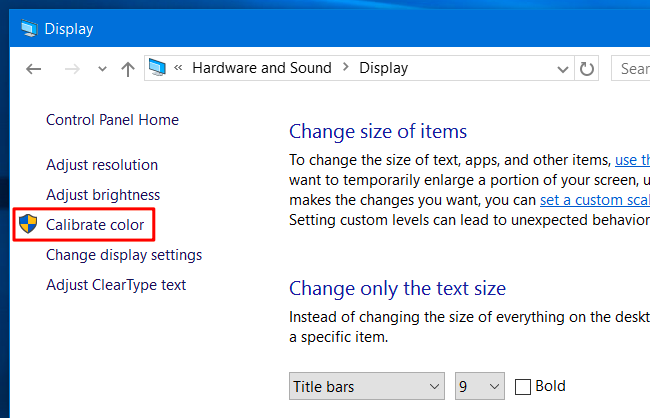Open Adjust ClearType text

pyautogui.click(x=116, y=285)
